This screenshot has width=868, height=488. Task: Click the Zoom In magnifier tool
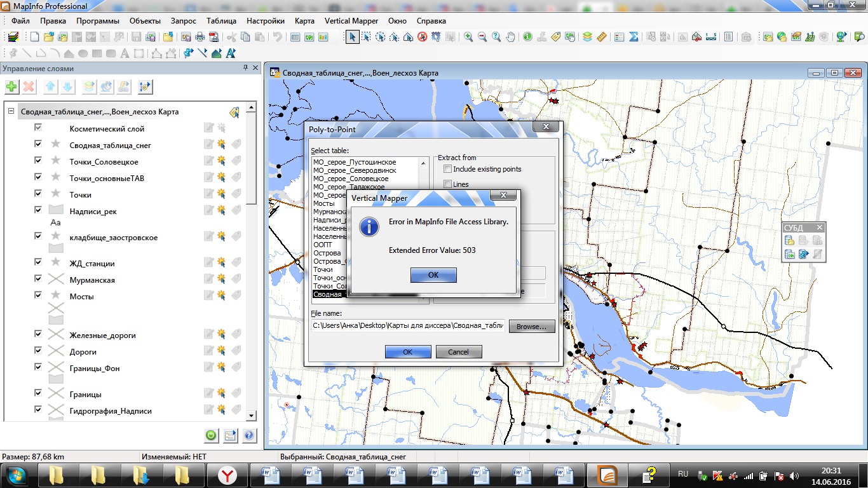click(468, 37)
